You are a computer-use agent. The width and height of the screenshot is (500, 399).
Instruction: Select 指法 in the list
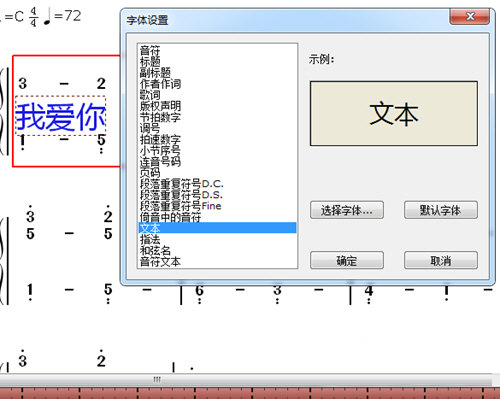(217, 239)
